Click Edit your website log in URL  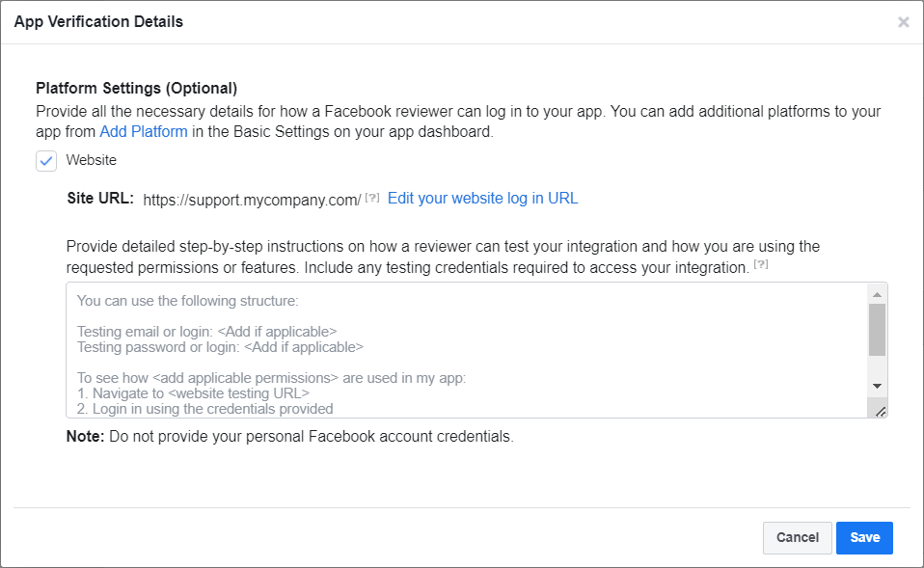pos(482,198)
